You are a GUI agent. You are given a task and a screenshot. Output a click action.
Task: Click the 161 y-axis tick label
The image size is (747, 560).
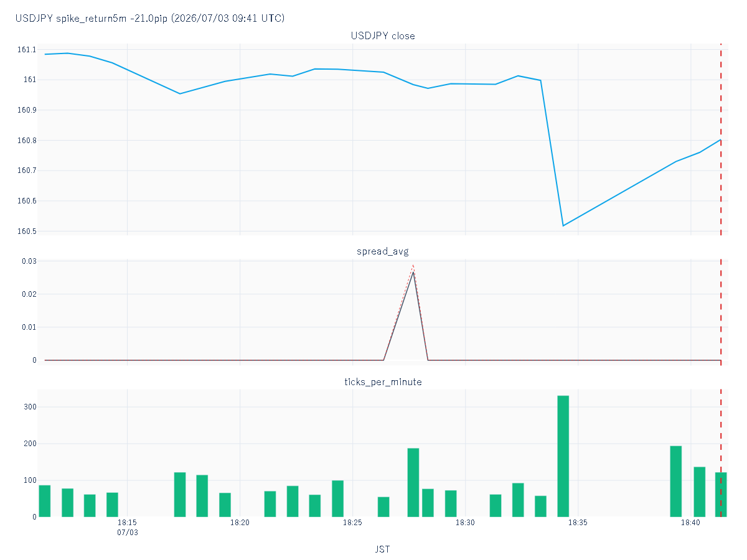29,80
